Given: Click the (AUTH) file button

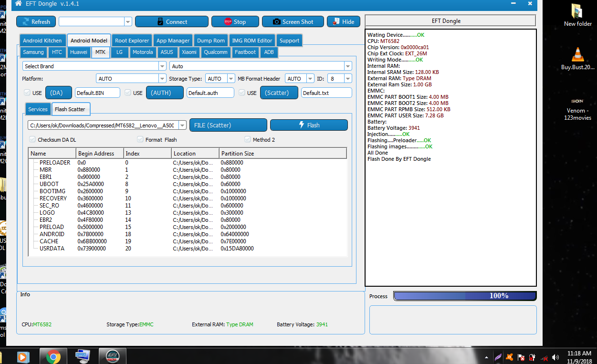Looking at the screenshot, I should (165, 93).
